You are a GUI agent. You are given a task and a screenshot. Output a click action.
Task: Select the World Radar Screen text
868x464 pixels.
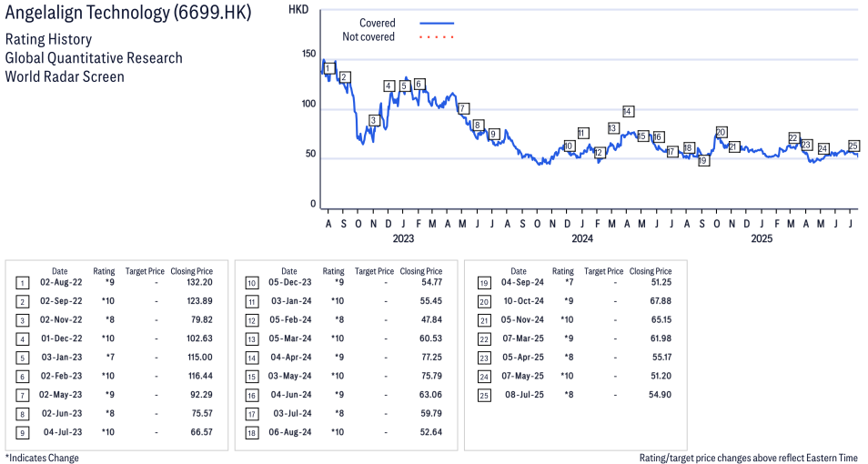click(65, 76)
